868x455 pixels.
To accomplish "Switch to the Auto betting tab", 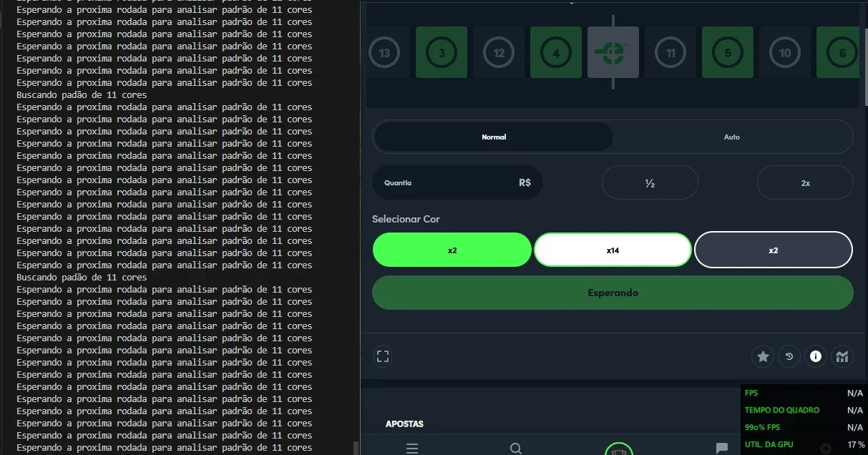I will [732, 137].
